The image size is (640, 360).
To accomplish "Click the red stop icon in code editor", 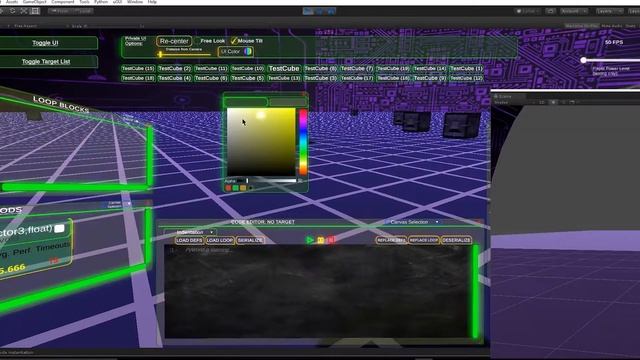I will [x=331, y=240].
